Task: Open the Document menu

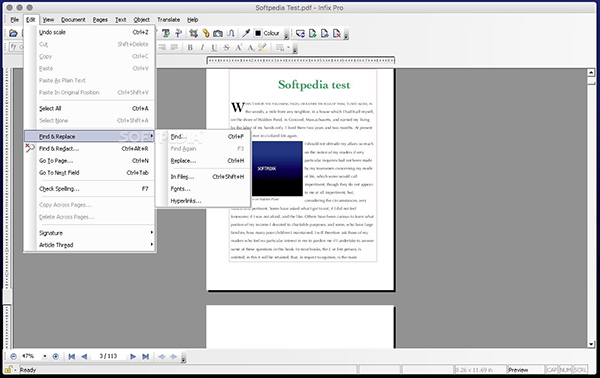Action: click(73, 20)
